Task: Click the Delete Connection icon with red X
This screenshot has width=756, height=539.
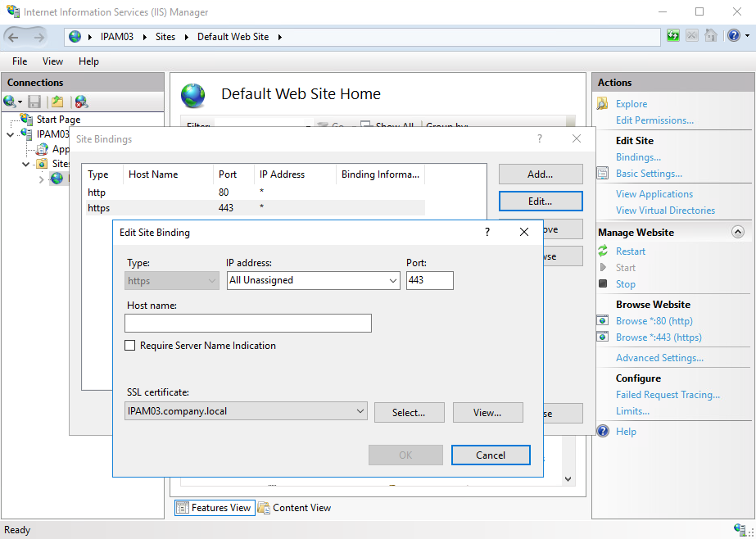Action: (80, 102)
